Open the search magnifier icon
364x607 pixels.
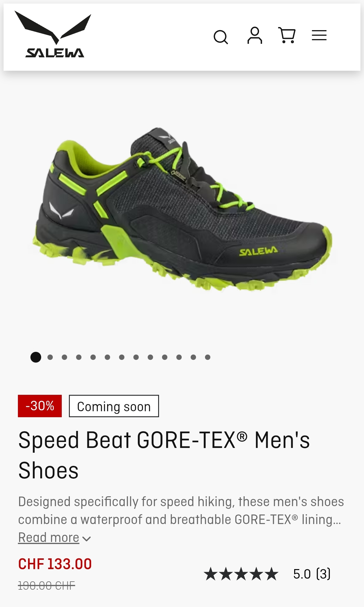pos(221,37)
